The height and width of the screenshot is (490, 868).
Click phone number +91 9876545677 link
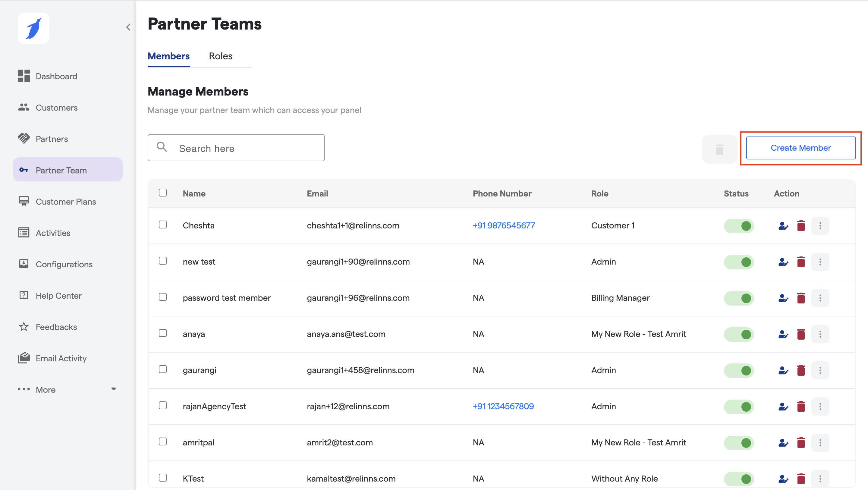(x=503, y=225)
